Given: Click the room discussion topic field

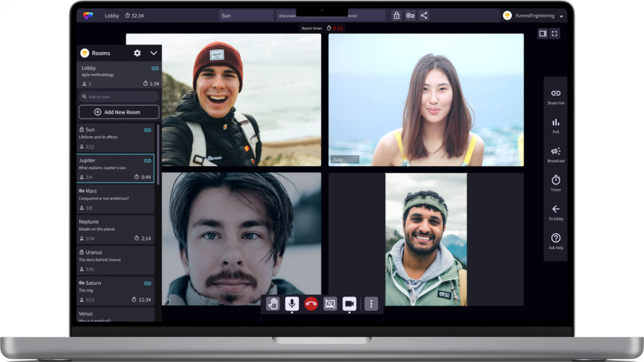Looking at the screenshot, I should [x=331, y=16].
